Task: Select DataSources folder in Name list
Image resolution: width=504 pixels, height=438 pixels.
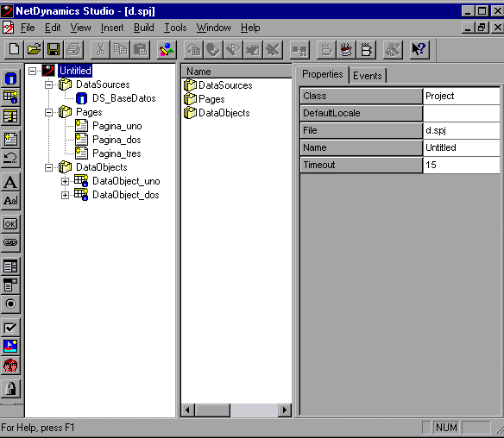Action: (218, 85)
